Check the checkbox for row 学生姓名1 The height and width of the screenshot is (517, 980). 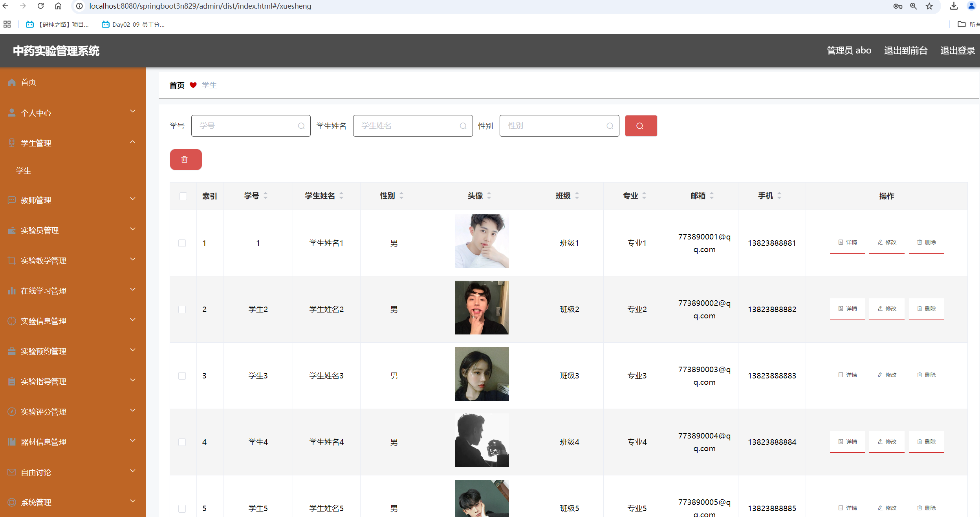(x=182, y=243)
